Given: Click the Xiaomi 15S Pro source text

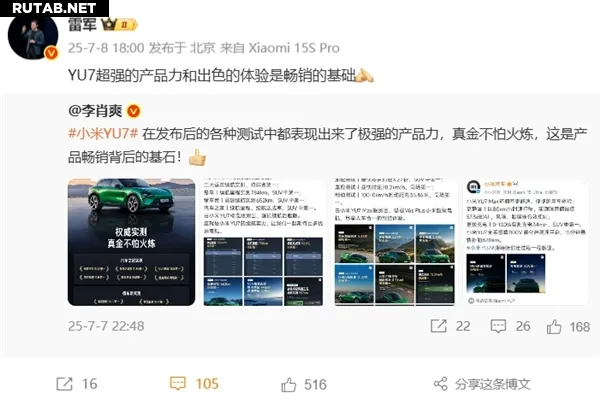Looking at the screenshot, I should click(x=294, y=48).
